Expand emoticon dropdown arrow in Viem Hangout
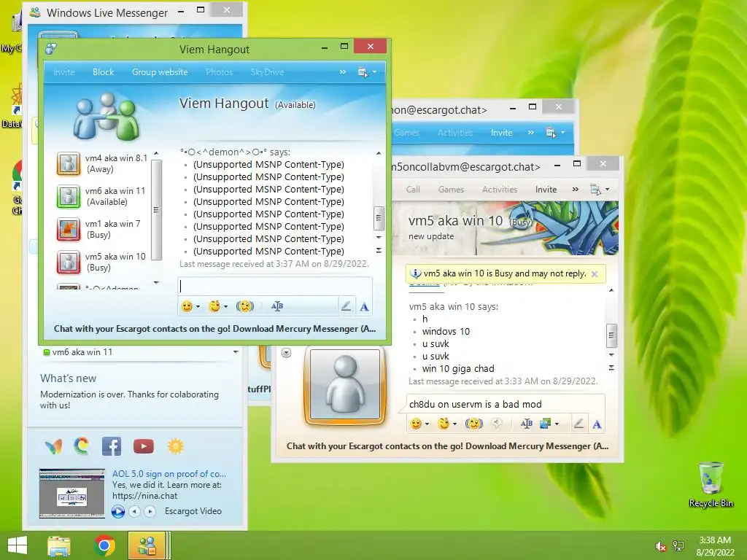 click(198, 307)
